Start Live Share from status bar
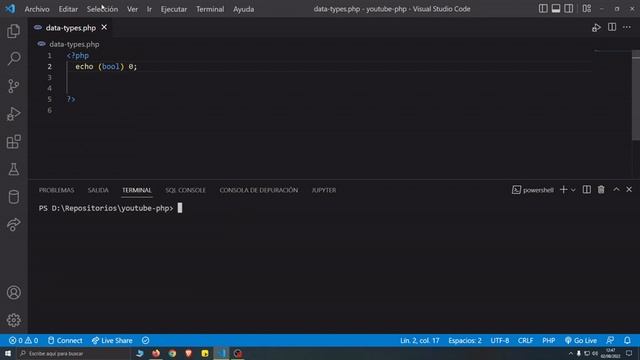Viewport: 640px width, 360px height. pyautogui.click(x=112, y=340)
